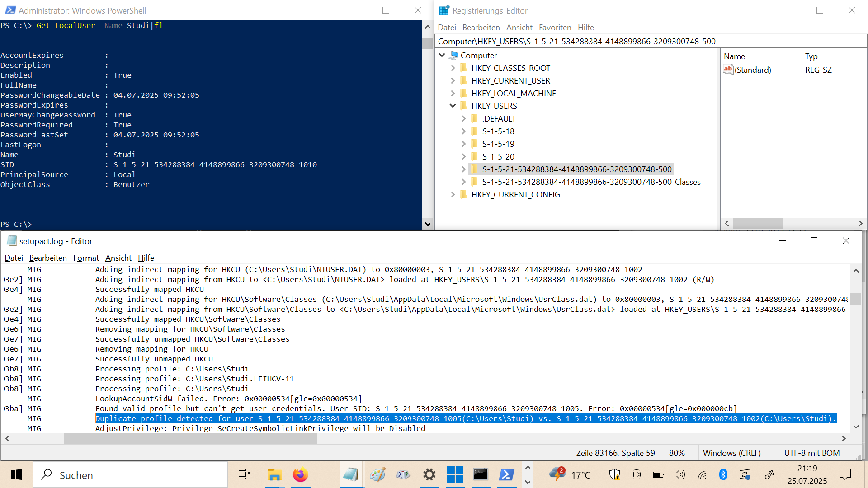Open the notification center icon
The height and width of the screenshot is (488, 868).
(x=845, y=474)
